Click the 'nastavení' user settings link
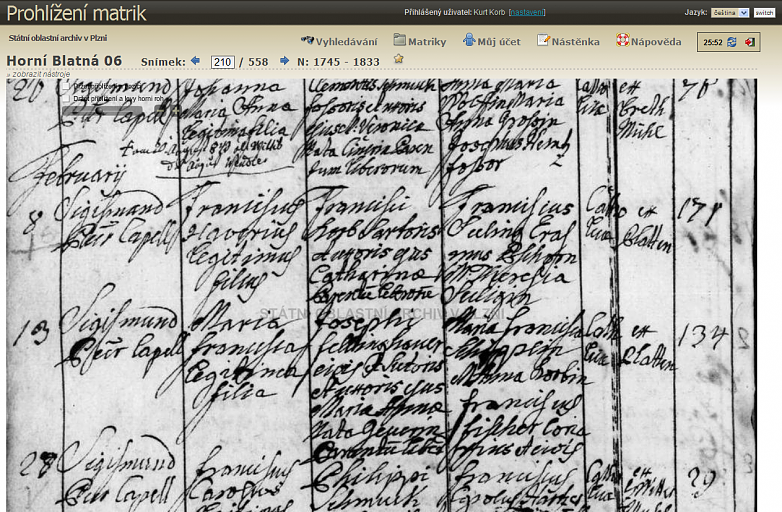The height and width of the screenshot is (512, 782). coord(527,12)
